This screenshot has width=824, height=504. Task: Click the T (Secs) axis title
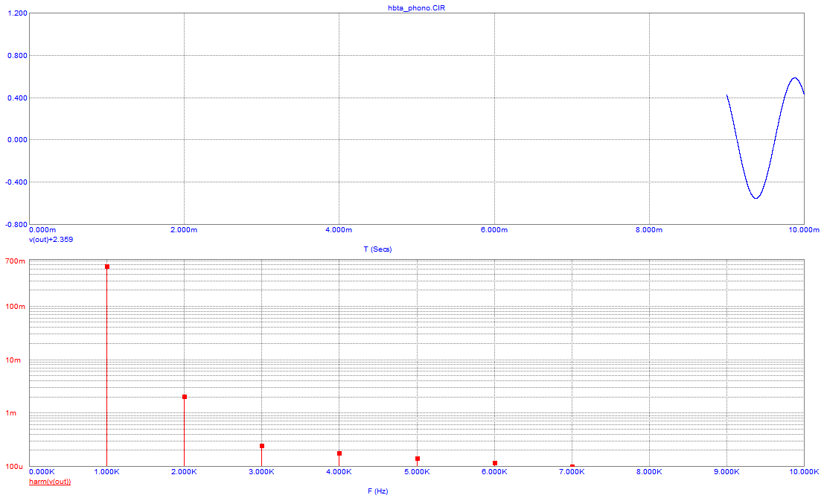(377, 249)
